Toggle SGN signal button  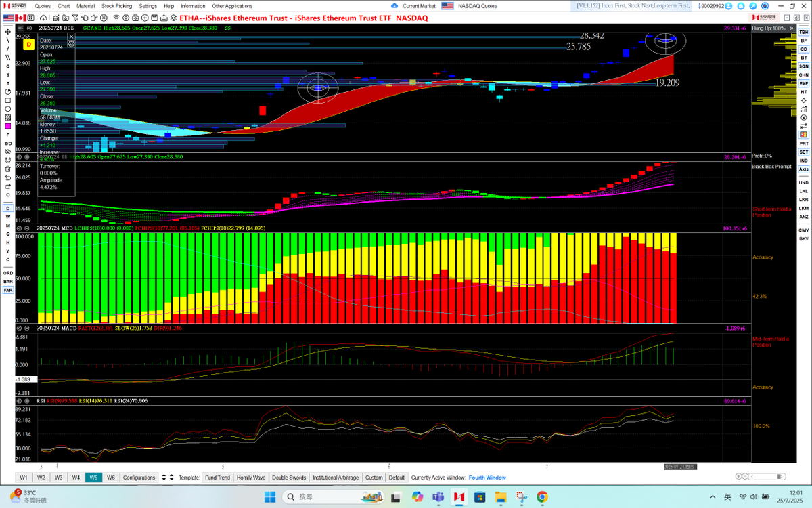(x=803, y=66)
